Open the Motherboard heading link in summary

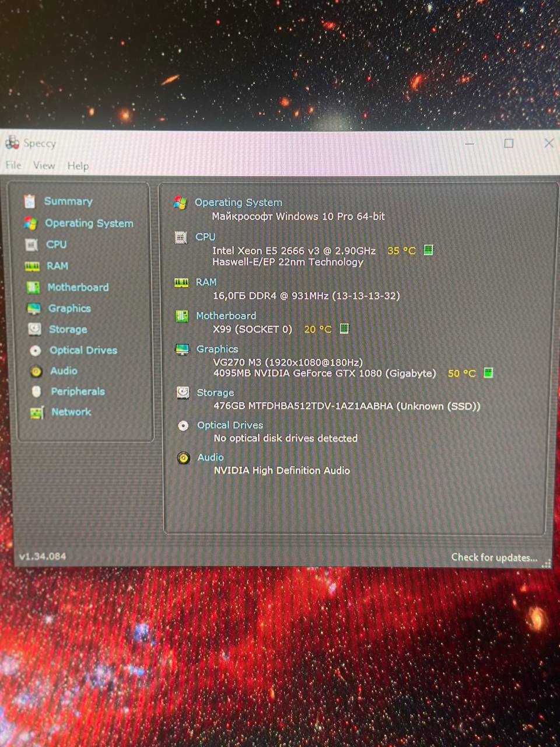coord(226,316)
